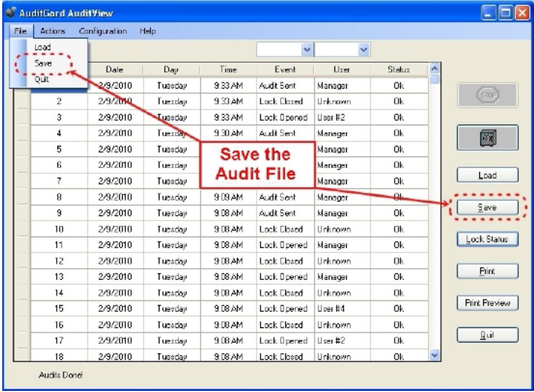Click the User column header
Viewport: 534px width, 392px height.
point(342,70)
